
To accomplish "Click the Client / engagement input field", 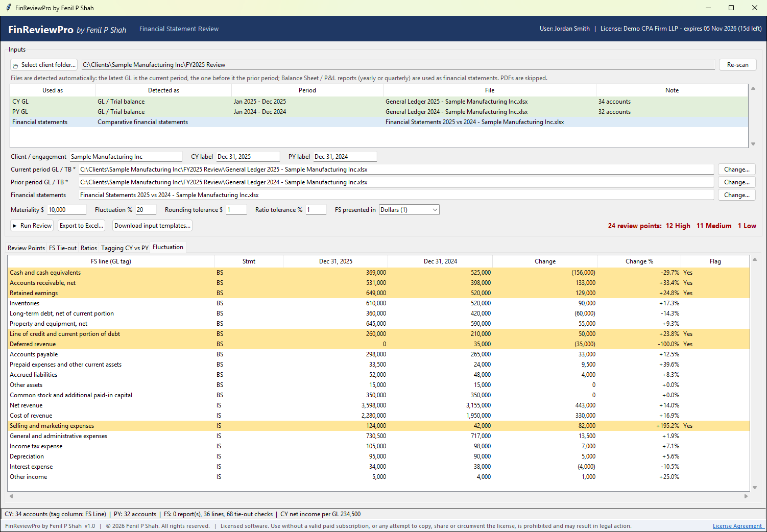I will click(126, 157).
